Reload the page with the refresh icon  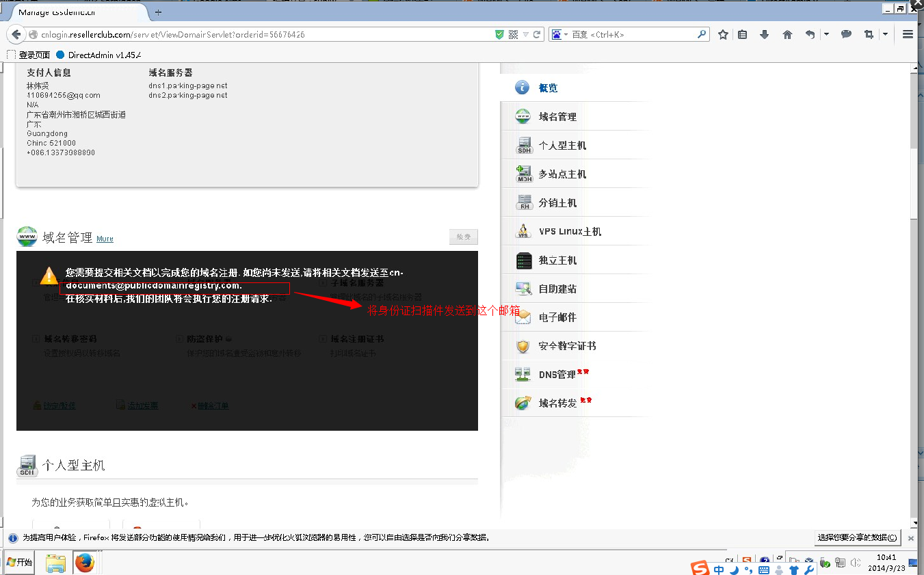click(538, 34)
